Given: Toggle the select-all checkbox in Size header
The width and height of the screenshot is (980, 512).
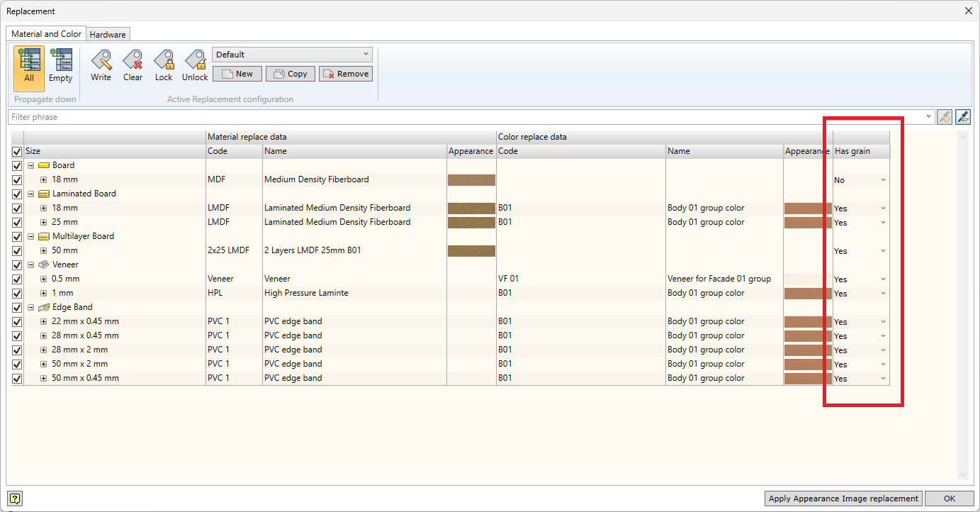Looking at the screenshot, I should [x=17, y=152].
